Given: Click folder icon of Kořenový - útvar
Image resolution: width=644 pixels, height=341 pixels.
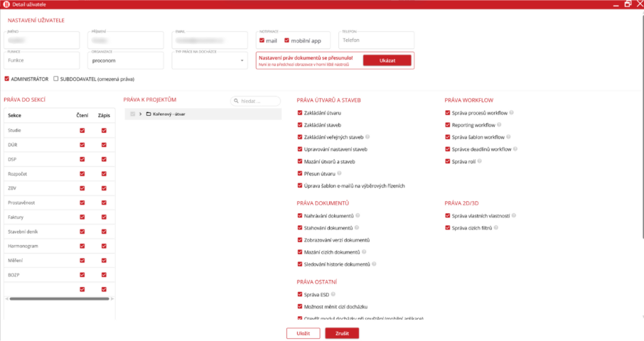Looking at the screenshot, I should click(148, 114).
